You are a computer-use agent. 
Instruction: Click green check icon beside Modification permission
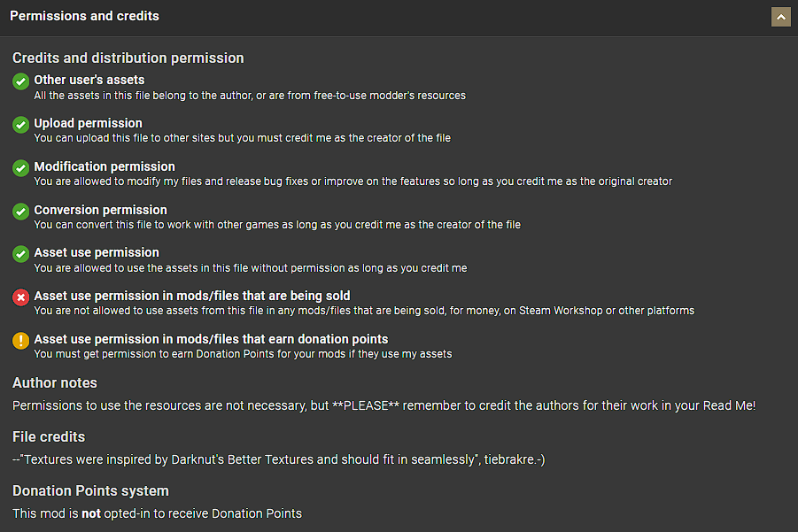coord(21,168)
